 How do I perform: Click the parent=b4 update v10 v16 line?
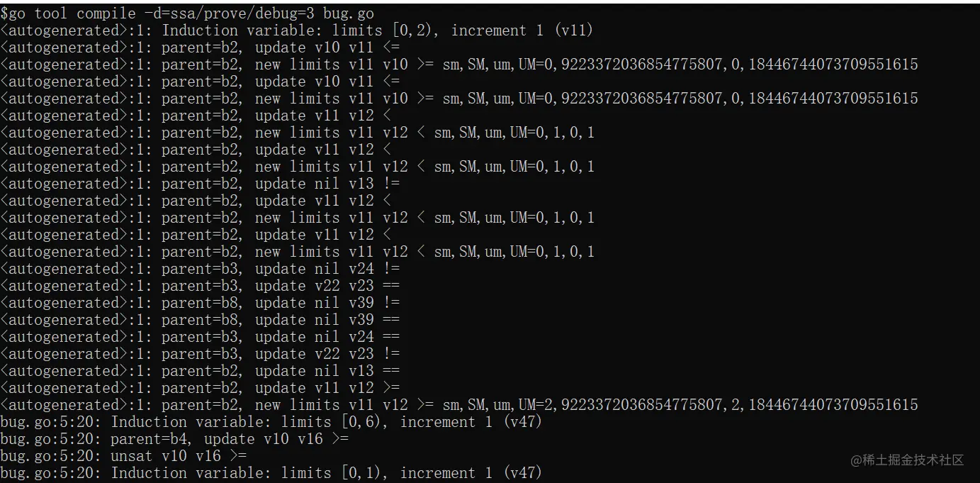point(174,438)
